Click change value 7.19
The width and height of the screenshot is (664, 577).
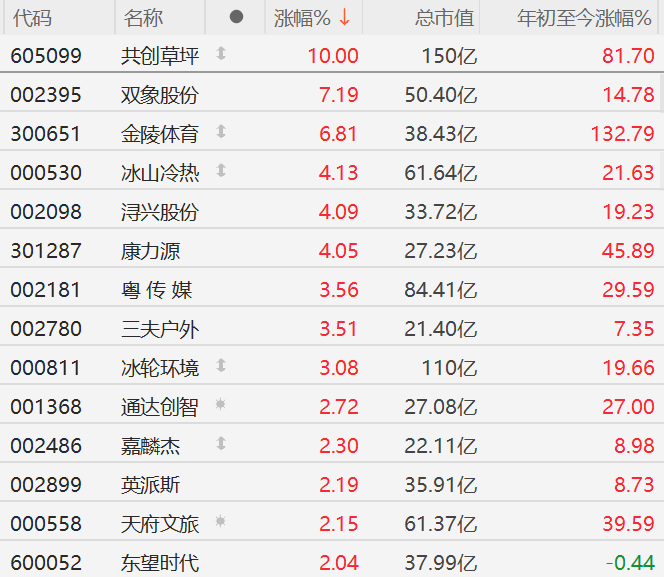tap(339, 95)
